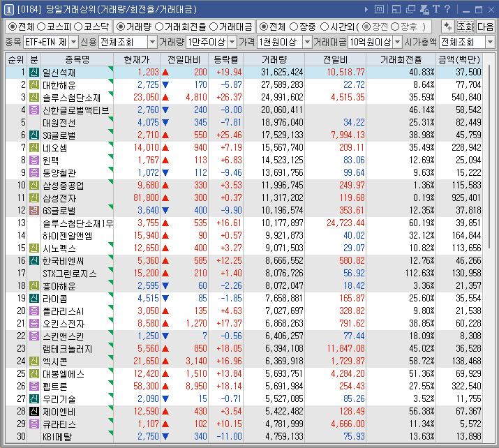499x448 pixels.
Task: Click the 신 badge next to 한국비엔씨
Action: (34, 260)
